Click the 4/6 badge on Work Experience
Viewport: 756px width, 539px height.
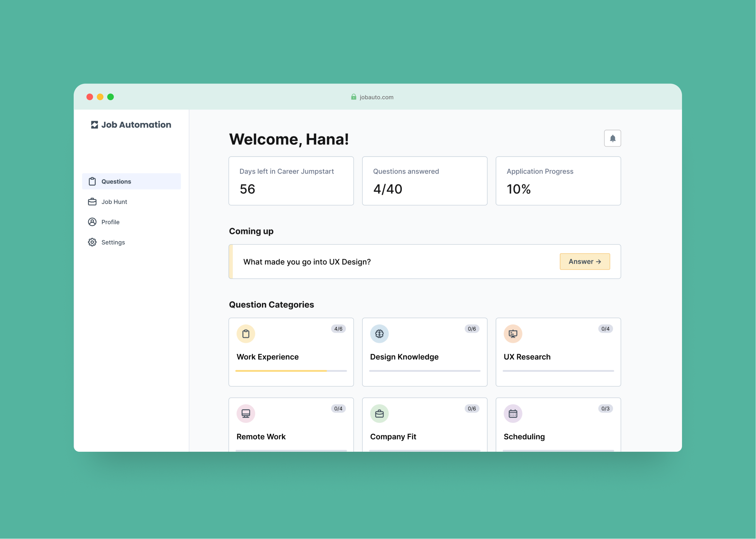coord(338,329)
